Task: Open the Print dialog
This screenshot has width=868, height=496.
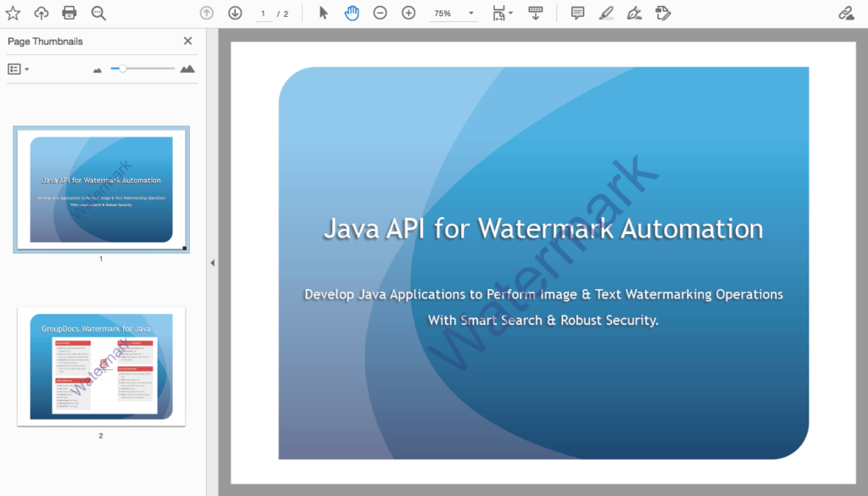Action: 69,13
